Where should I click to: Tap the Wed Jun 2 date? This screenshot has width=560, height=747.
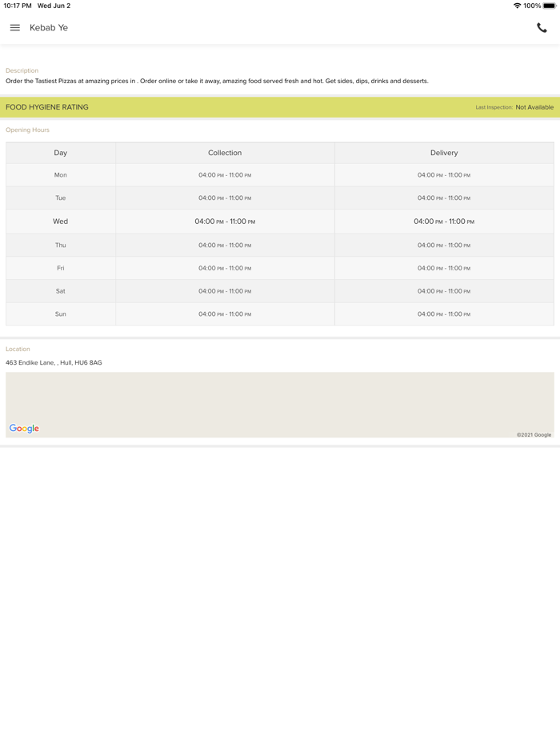tap(54, 6)
